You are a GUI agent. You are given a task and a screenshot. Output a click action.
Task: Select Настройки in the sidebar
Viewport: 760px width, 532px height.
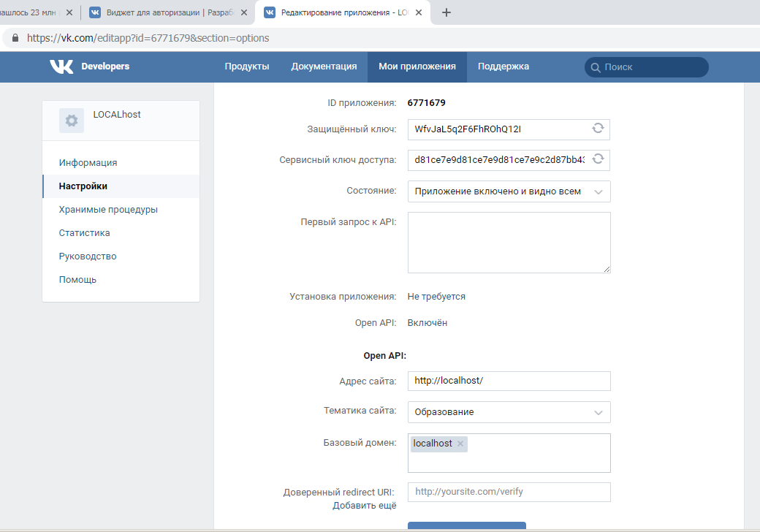(x=121, y=186)
